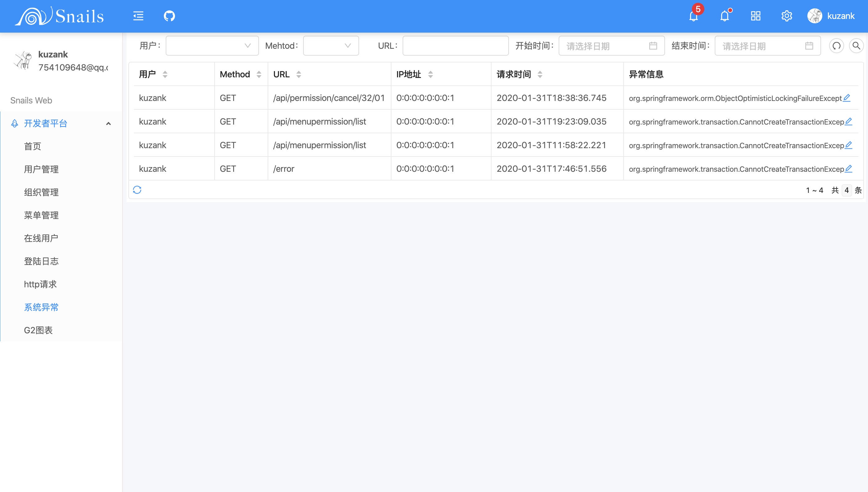The width and height of the screenshot is (868, 492).
Task: Open notifications bell with badge 5
Action: point(694,16)
